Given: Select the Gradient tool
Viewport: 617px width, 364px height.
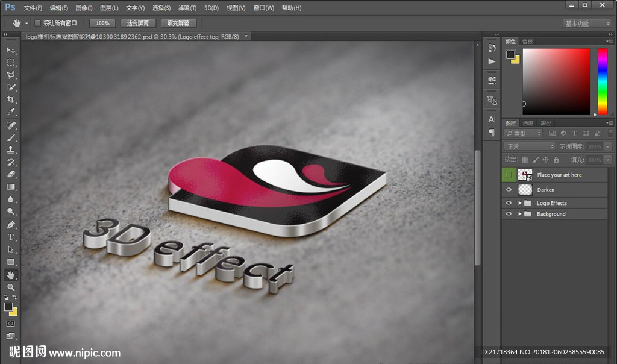Looking at the screenshot, I should [x=11, y=187].
